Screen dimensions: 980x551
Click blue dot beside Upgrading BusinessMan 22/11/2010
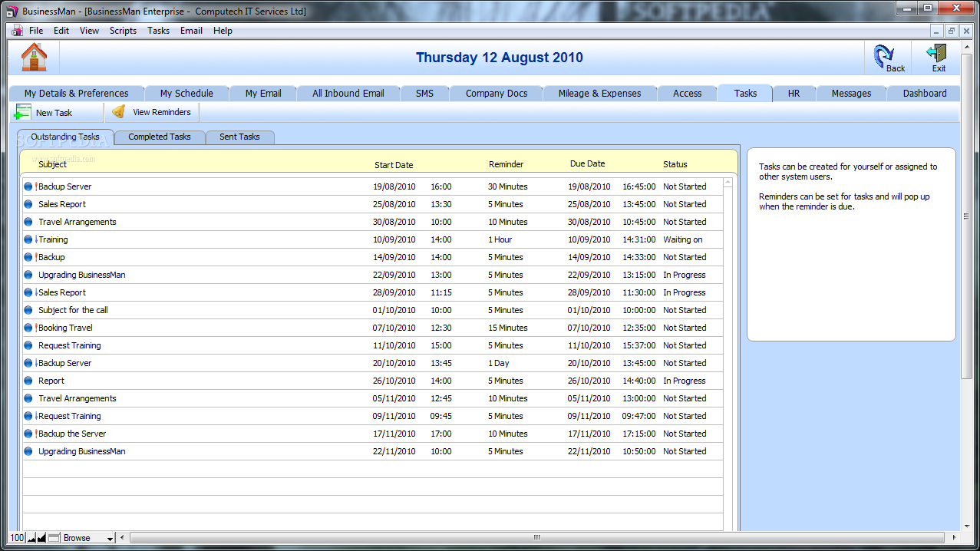pyautogui.click(x=28, y=451)
